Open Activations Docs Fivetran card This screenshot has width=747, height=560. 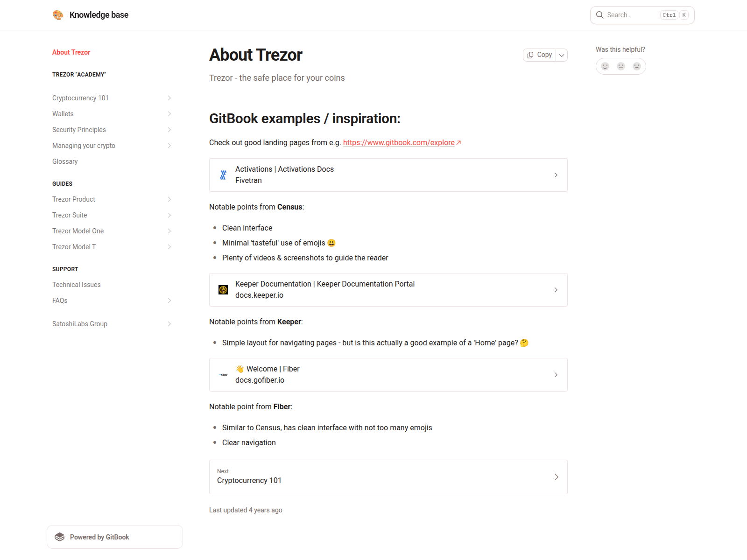[x=388, y=175]
